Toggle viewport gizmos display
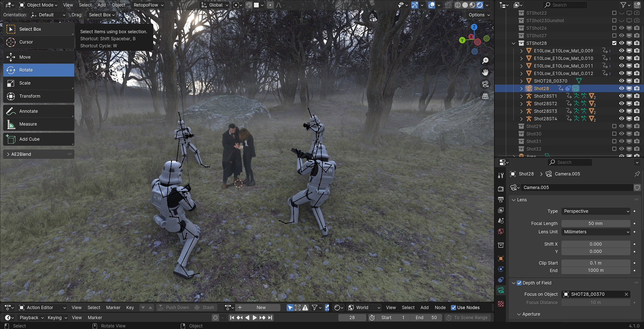644x329 pixels. pyautogui.click(x=415, y=5)
